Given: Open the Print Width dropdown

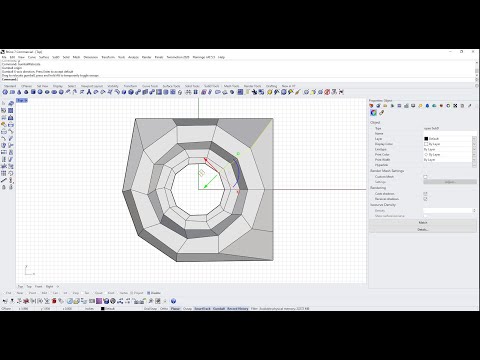Looking at the screenshot, I should coord(474,160).
